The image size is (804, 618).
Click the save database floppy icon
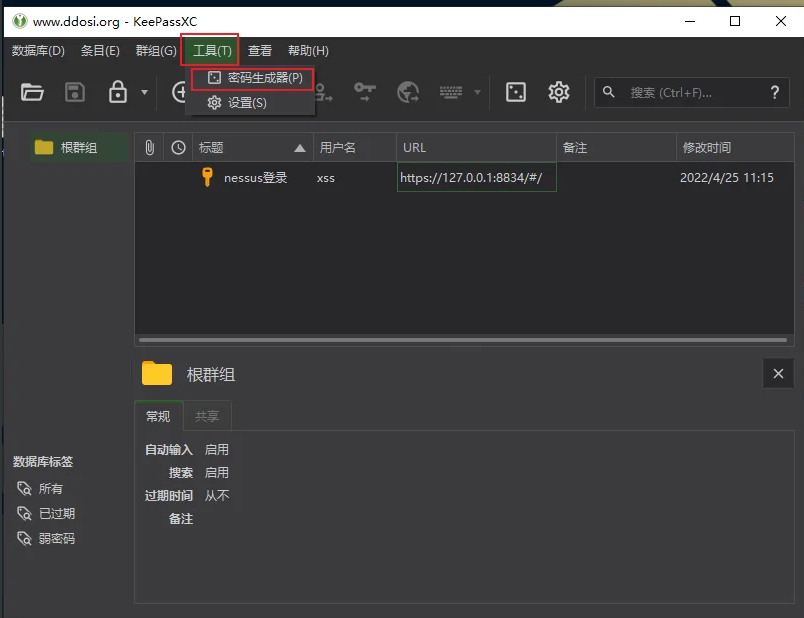pos(75,92)
